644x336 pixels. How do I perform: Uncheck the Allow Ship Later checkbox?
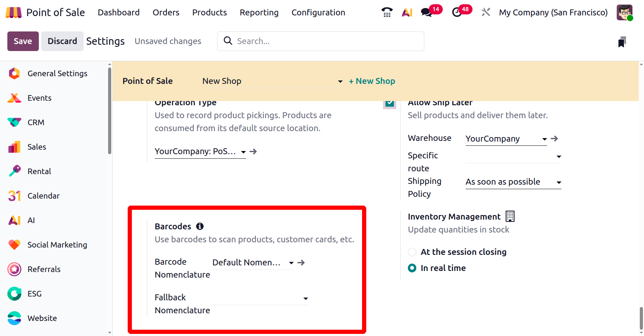[x=389, y=103]
